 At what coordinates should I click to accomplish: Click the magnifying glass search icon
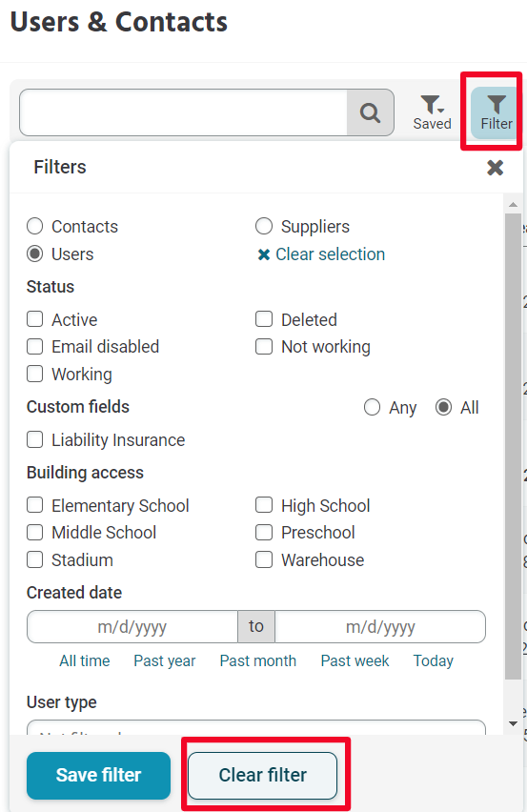(370, 112)
